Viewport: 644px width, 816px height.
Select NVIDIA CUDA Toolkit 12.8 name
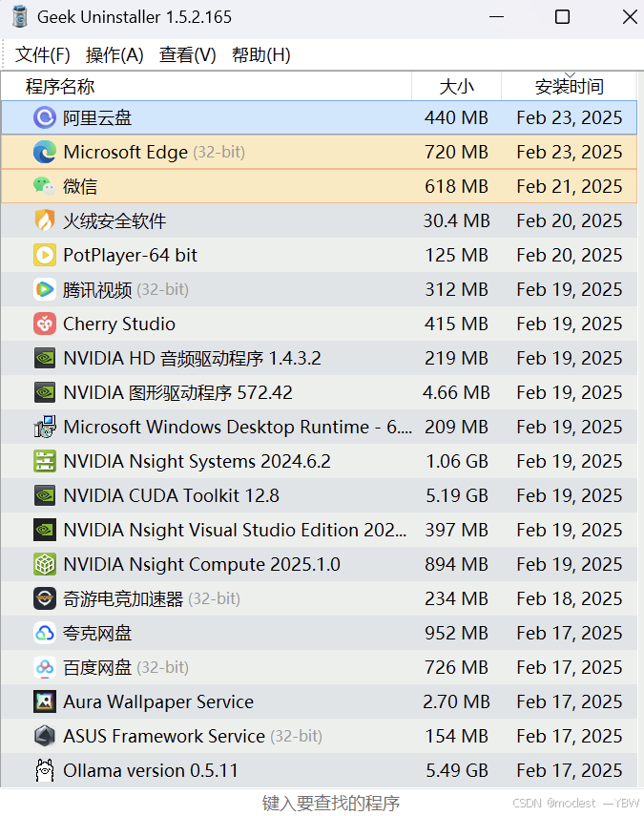(x=171, y=495)
